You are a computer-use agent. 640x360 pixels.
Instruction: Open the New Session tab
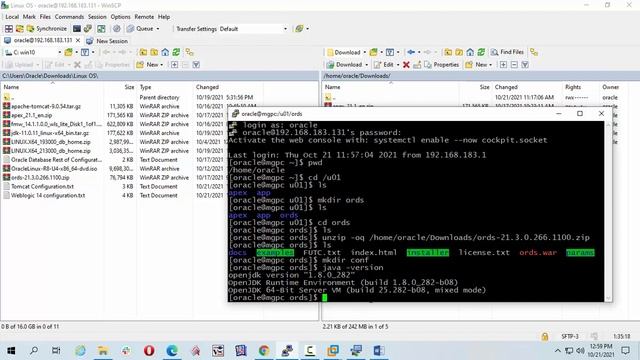pos(107,41)
